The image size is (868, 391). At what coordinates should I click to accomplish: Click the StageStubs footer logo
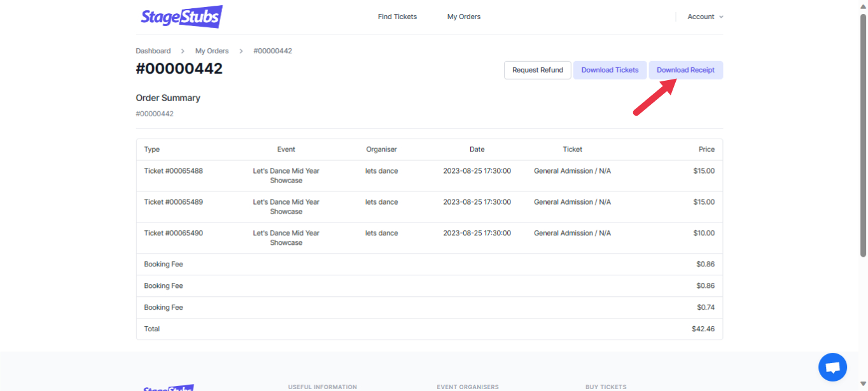coord(169,388)
